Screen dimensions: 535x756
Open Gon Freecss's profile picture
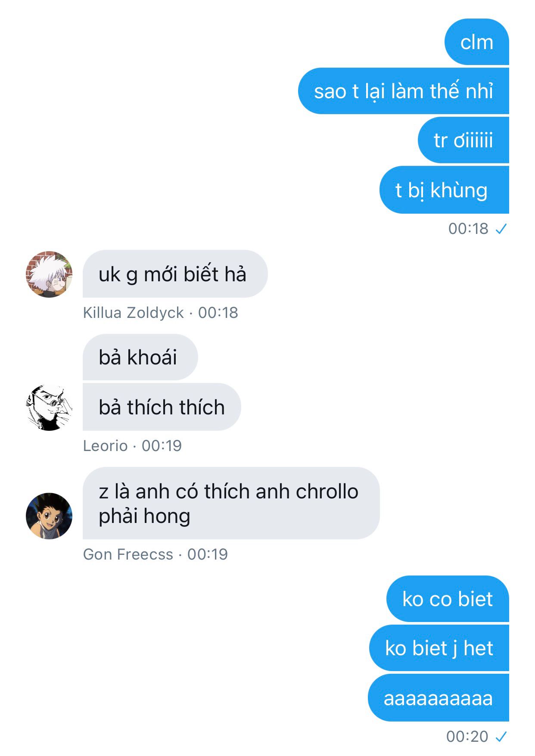pyautogui.click(x=49, y=516)
